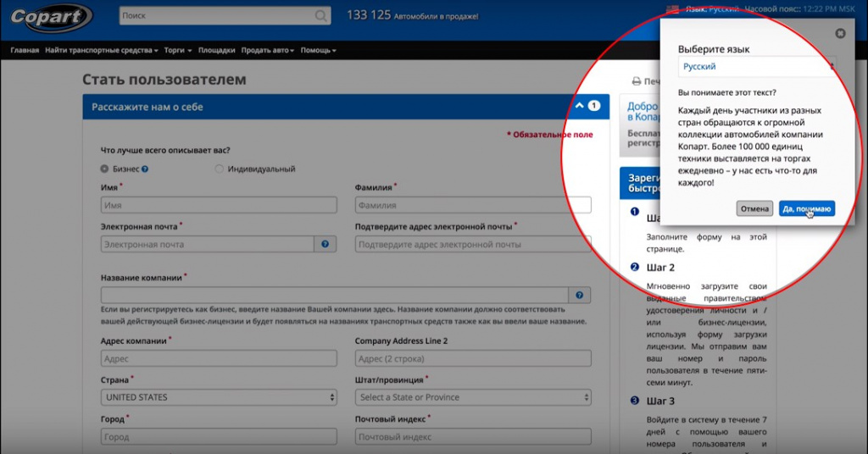Click the Электронная почта input field
Screen dimensions: 868x454
[x=208, y=244]
